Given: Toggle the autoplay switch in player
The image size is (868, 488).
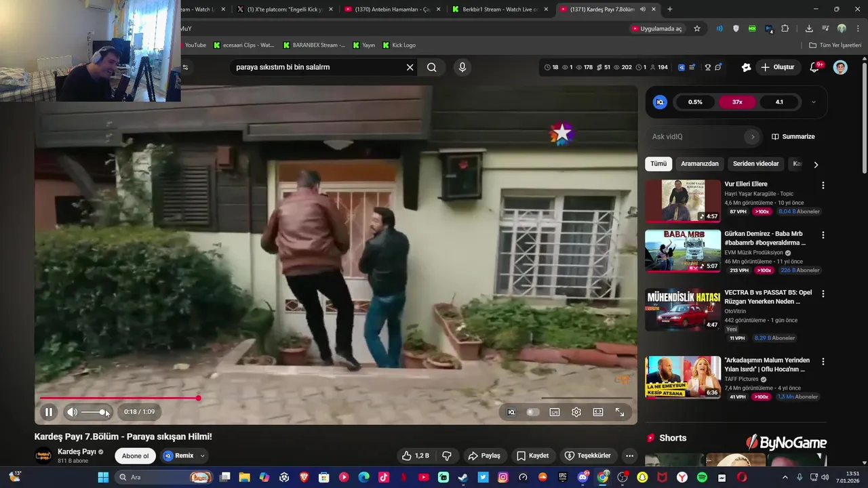Looking at the screenshot, I should pyautogui.click(x=532, y=412).
